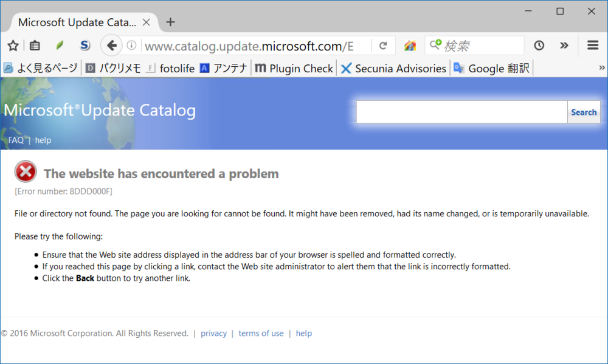Open よく見るページ bookmark
The image size is (608, 364).
[x=41, y=68]
